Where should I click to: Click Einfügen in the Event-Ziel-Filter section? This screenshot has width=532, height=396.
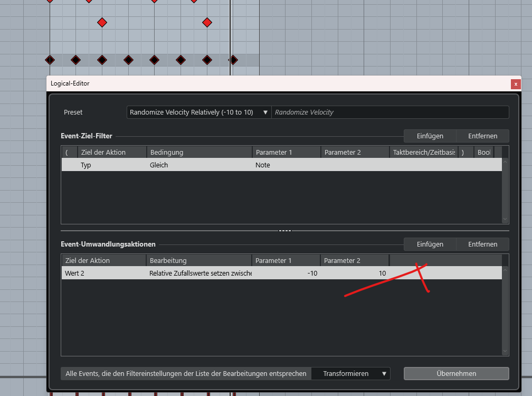[x=430, y=136]
